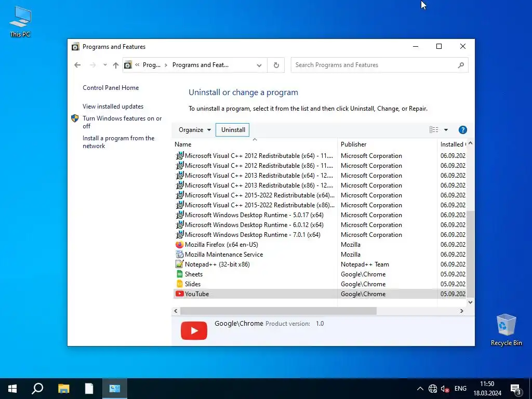Click address bar double-chevron expander
Screen dimensions: 532x399
click(137, 65)
